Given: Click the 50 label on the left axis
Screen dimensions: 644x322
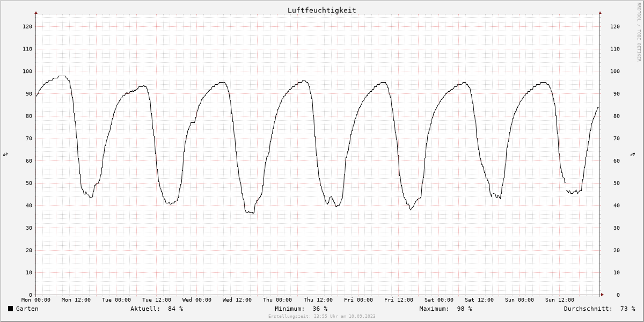Looking at the screenshot, I should coord(29,183).
